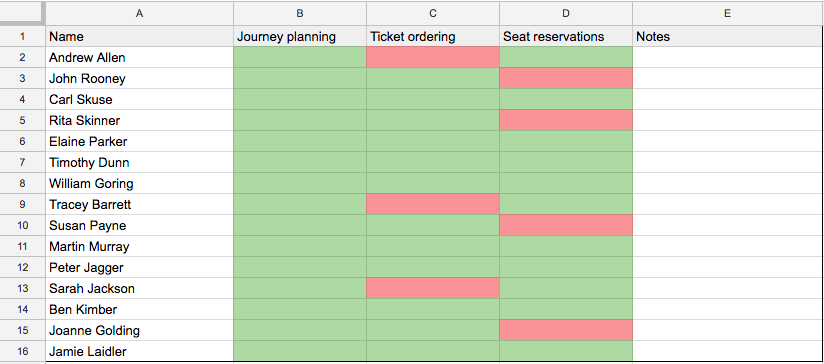Screen dimensions: 824x364
Task: Click the Journey planning header cell
Action: pos(300,36)
